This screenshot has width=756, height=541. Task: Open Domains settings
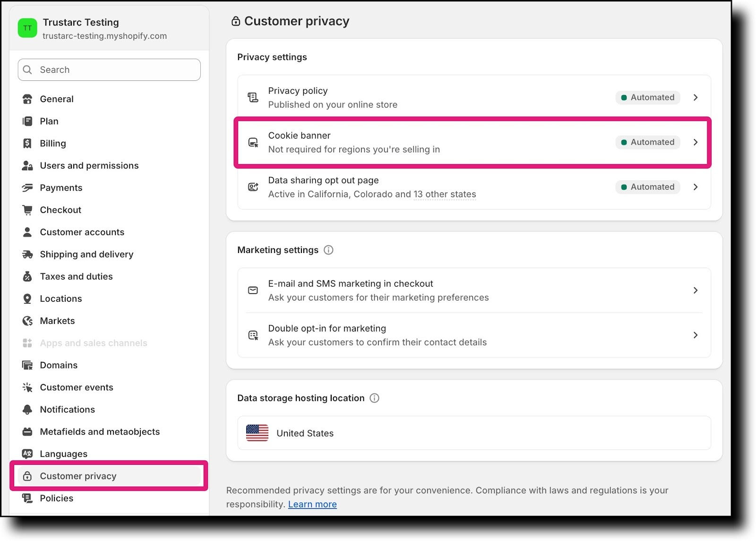click(109, 366)
